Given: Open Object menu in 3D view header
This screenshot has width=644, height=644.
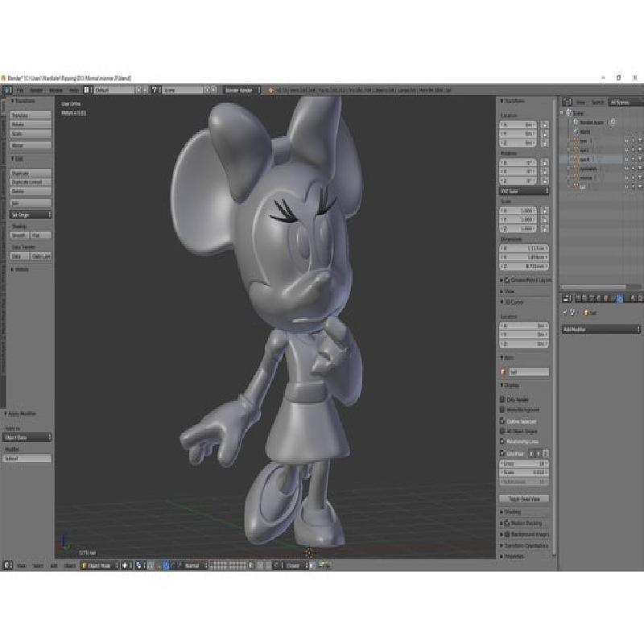Looking at the screenshot, I should (70, 566).
